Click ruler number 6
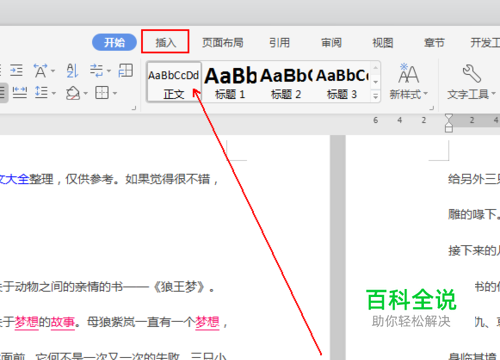500x360 pixels. coord(376,120)
